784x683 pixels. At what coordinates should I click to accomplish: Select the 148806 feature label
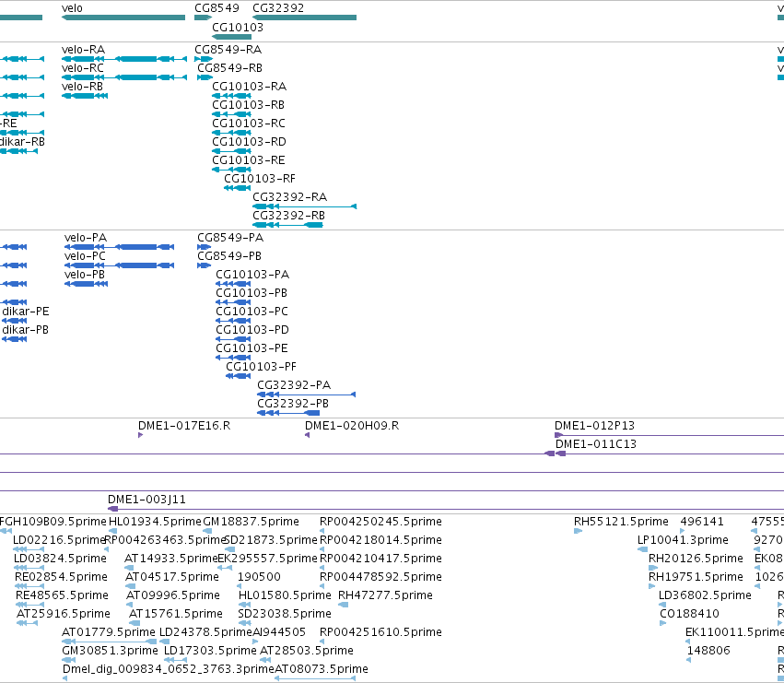tap(708, 651)
